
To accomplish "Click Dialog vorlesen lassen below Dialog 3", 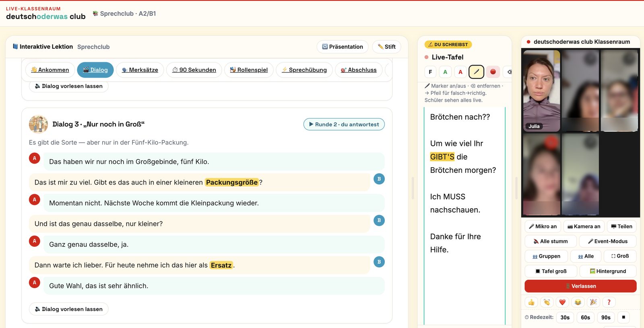I will point(68,309).
